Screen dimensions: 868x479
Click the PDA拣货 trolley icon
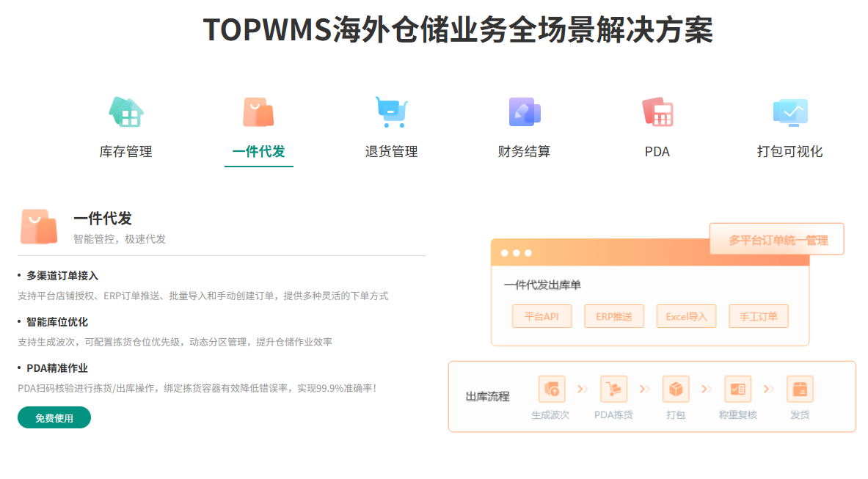(613, 389)
